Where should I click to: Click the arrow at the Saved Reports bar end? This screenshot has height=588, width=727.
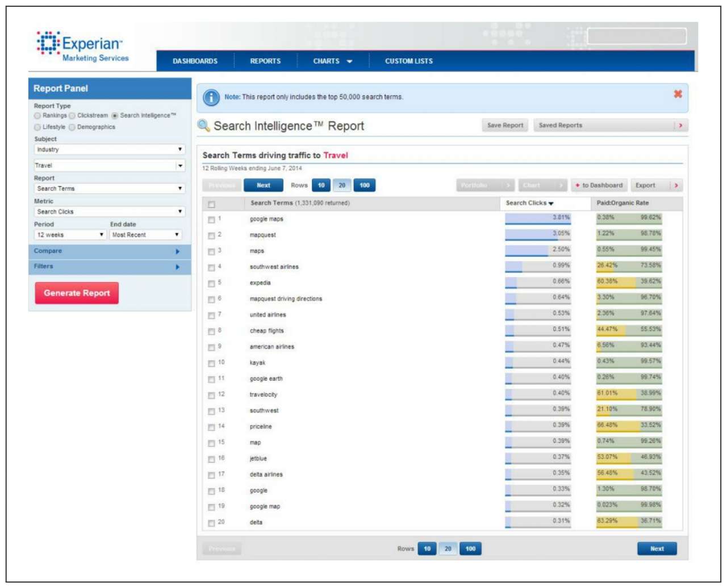[x=680, y=125]
